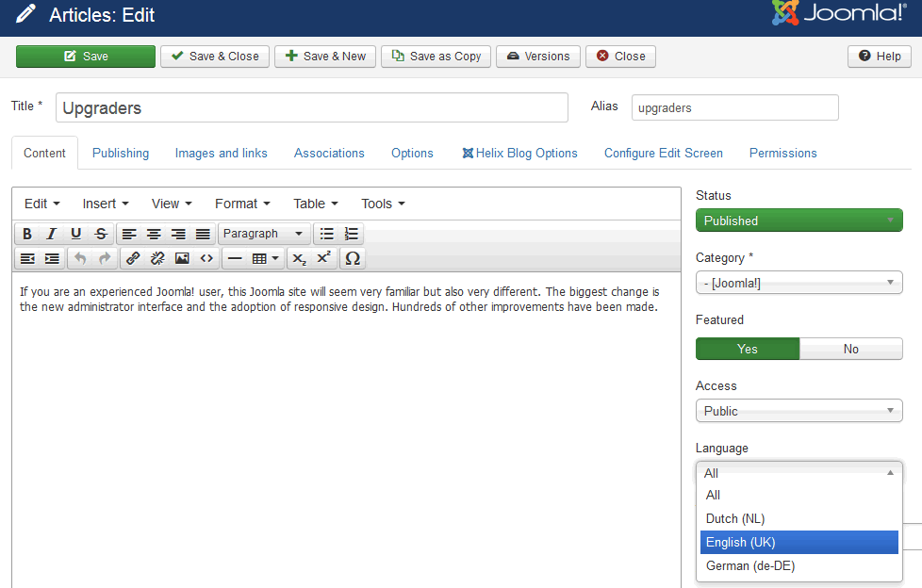Create a bulleted list
The height and width of the screenshot is (588, 922).
coord(327,234)
